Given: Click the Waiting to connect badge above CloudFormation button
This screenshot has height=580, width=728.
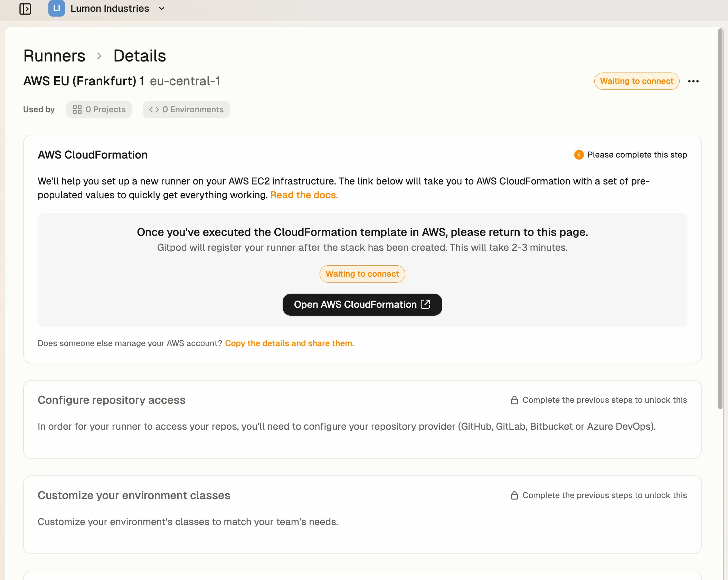Looking at the screenshot, I should (362, 274).
